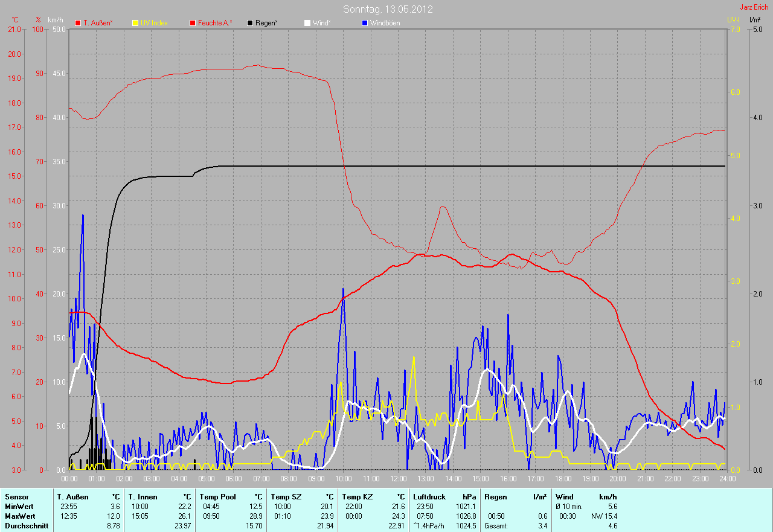
Task: Click the Luftdruck average '1024.5'
Action: click(x=465, y=526)
